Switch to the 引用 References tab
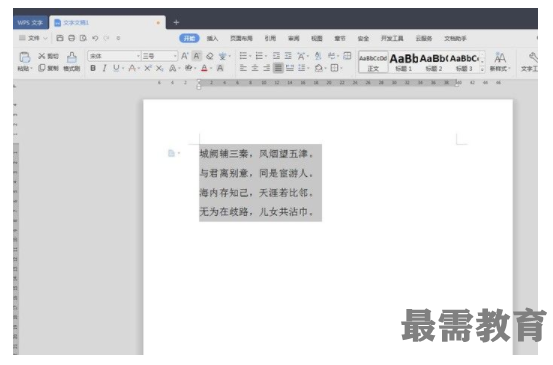Image resolution: width=553 pixels, height=365 pixels. click(271, 38)
